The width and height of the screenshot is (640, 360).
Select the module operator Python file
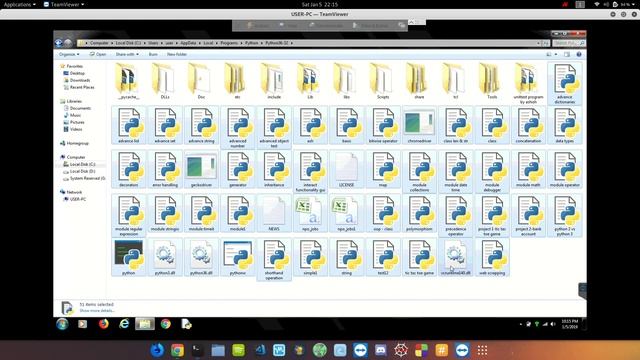point(564,169)
